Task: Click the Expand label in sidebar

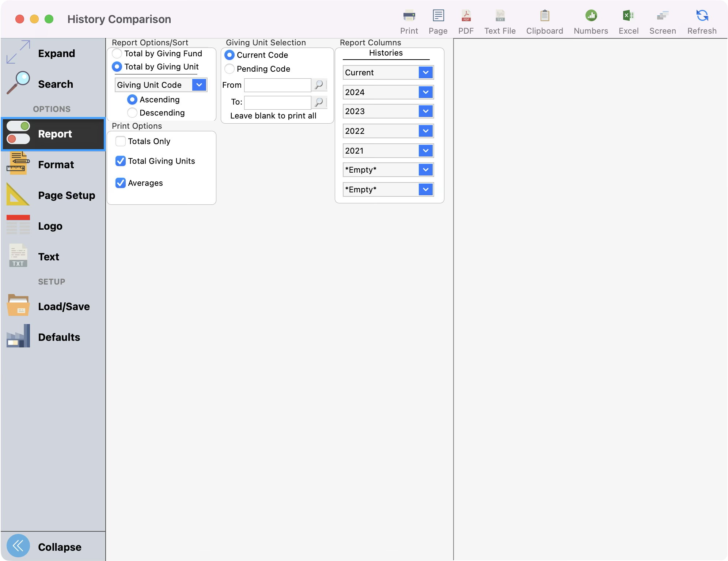Action: click(57, 53)
